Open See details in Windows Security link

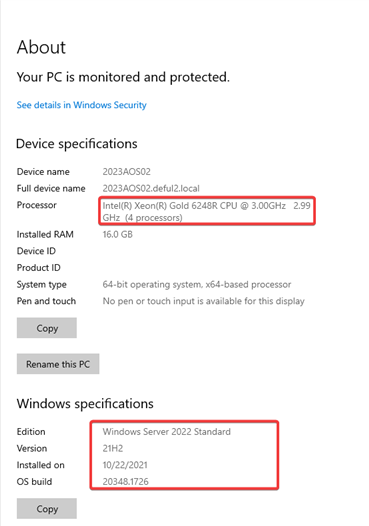[x=82, y=105]
